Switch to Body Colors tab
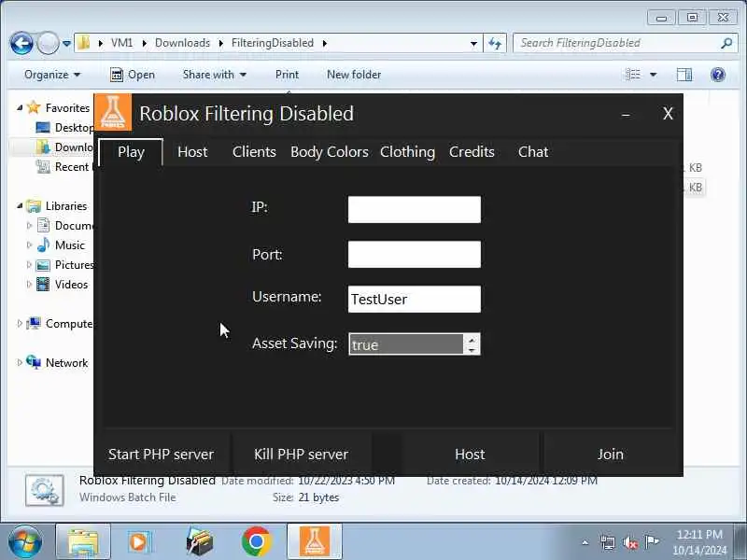The height and width of the screenshot is (560, 747). point(330,152)
